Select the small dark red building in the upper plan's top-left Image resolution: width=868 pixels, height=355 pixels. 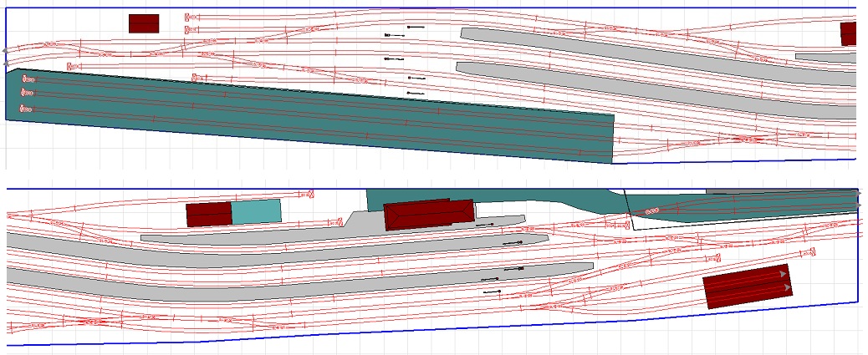click(143, 23)
